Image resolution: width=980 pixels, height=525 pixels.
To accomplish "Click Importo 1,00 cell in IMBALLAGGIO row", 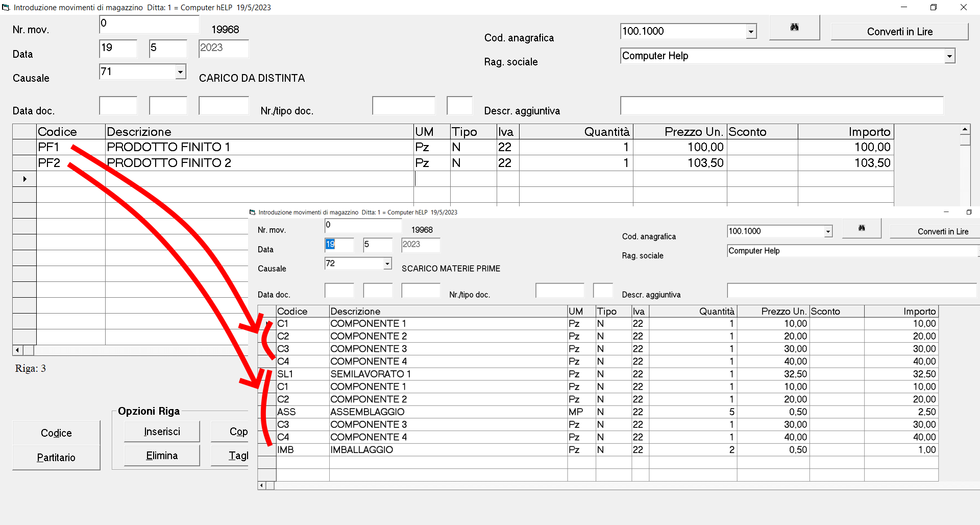I will (901, 450).
